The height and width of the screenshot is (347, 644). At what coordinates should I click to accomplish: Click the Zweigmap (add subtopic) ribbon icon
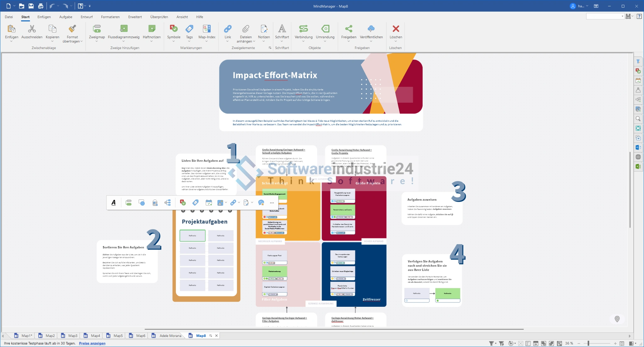tap(97, 29)
